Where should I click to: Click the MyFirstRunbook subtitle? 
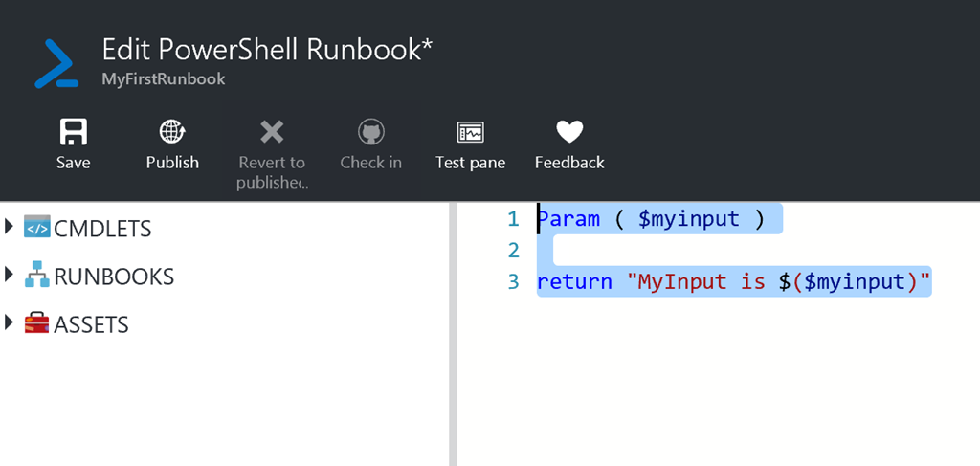164,79
